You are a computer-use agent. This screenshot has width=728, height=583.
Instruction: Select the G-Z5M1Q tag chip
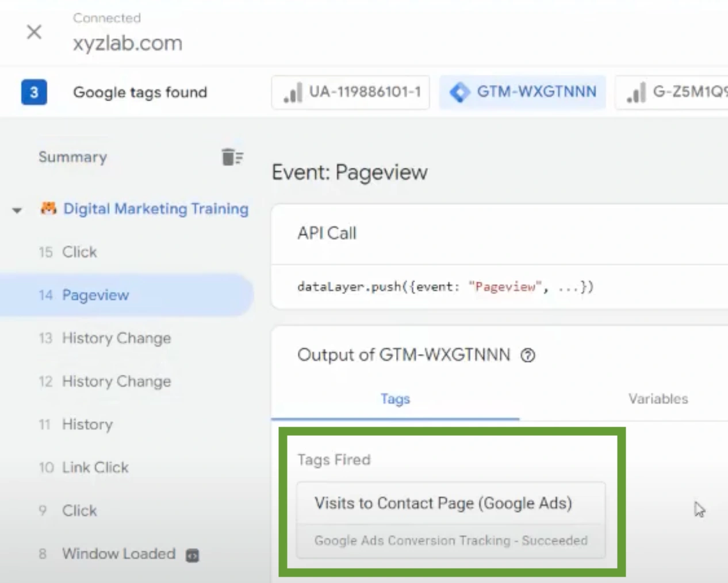672,92
